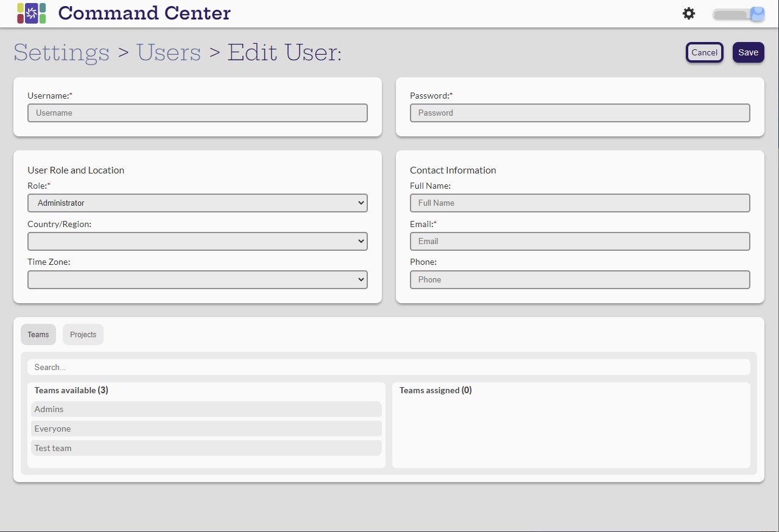Click the Cancel button
Image resolution: width=779 pixels, height=532 pixels.
tap(704, 52)
